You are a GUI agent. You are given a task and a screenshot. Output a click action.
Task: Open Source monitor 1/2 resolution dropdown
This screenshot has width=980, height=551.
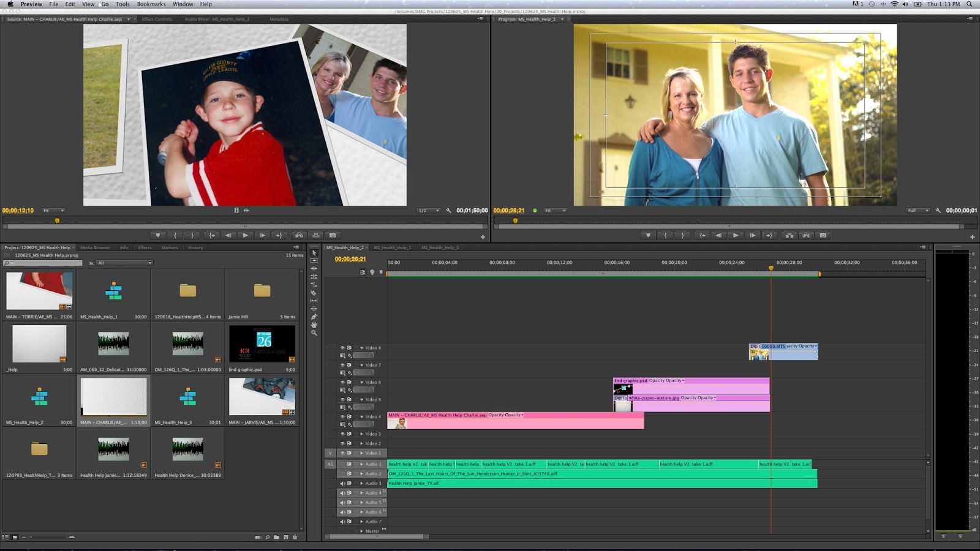coord(428,211)
